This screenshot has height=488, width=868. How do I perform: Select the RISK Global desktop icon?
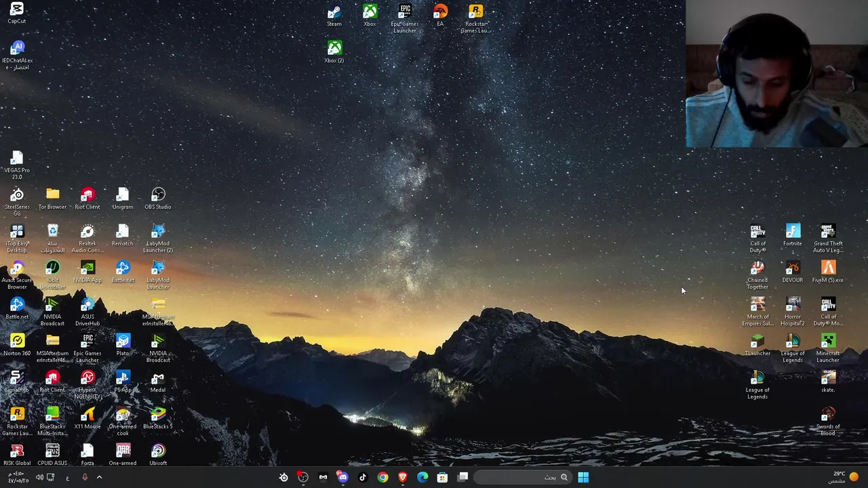17,454
